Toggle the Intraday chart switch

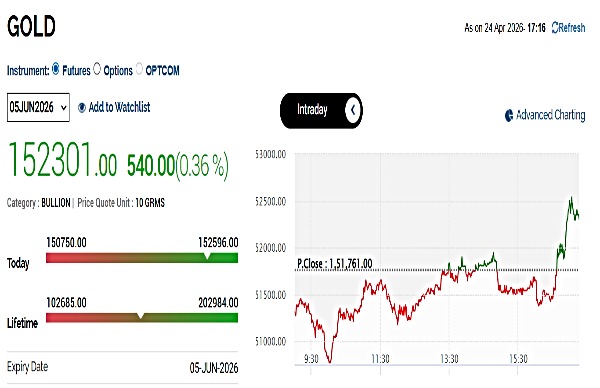[x=321, y=110]
